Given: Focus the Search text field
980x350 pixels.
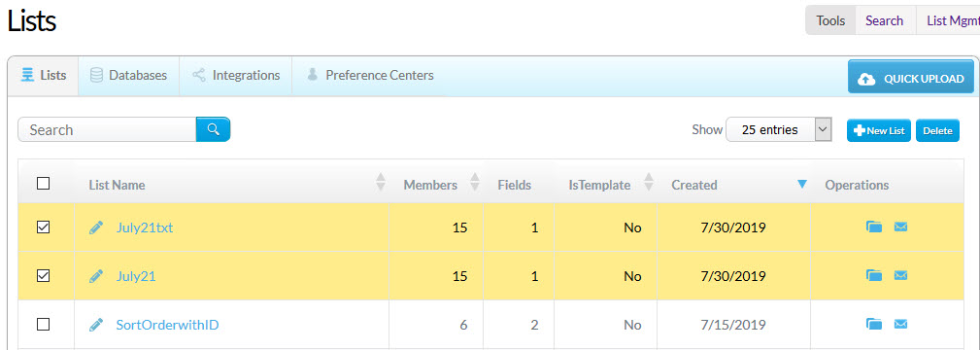Looking at the screenshot, I should pos(107,129).
